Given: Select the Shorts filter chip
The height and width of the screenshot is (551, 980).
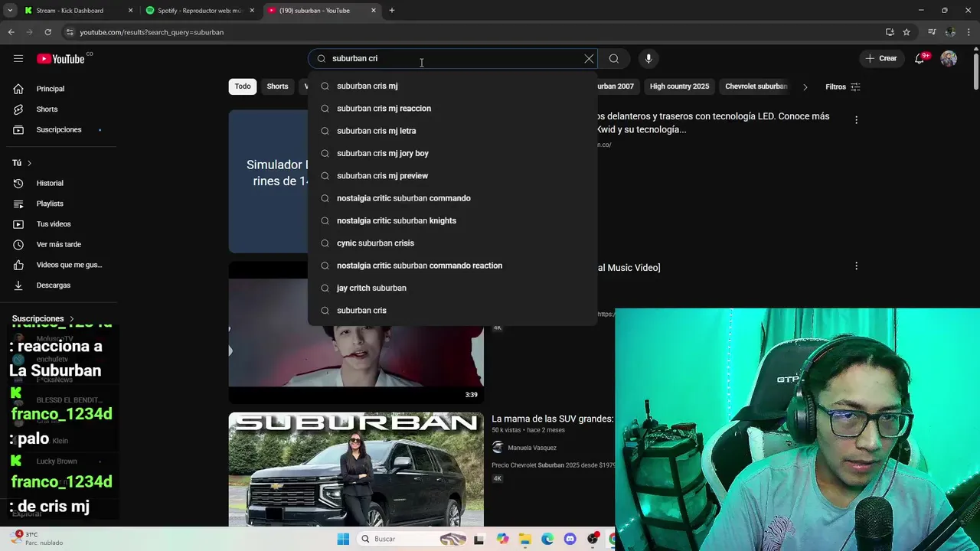Looking at the screenshot, I should [x=277, y=86].
